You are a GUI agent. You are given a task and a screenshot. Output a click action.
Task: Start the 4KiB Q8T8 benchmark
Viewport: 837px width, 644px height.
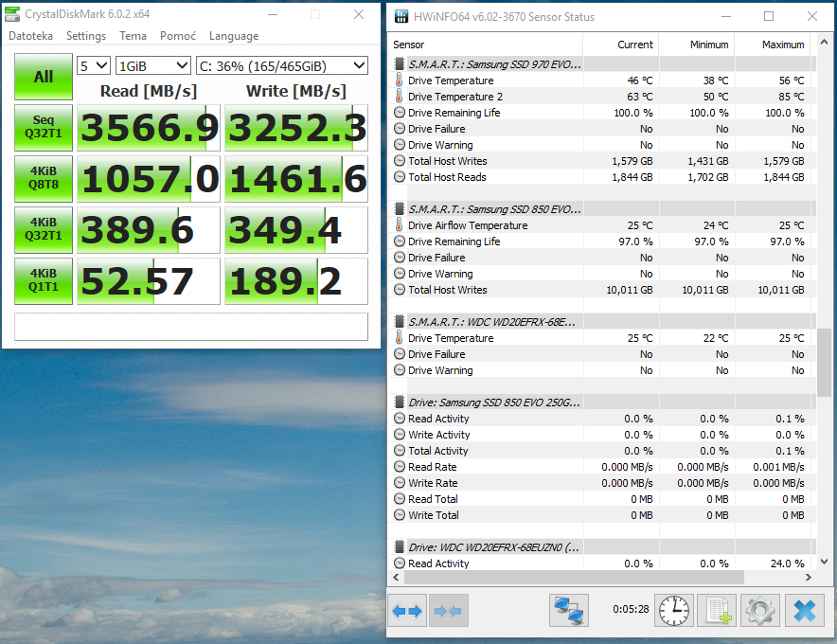44,179
